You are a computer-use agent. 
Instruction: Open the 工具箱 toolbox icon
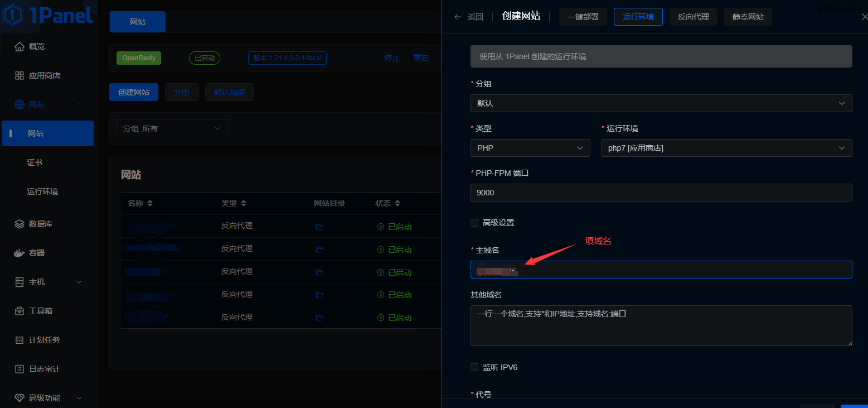[20, 311]
